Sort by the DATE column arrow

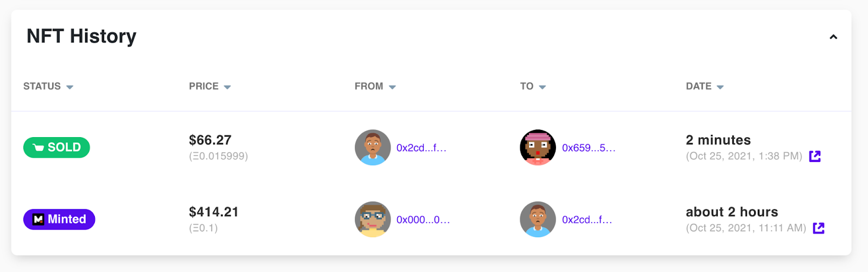pyautogui.click(x=720, y=87)
